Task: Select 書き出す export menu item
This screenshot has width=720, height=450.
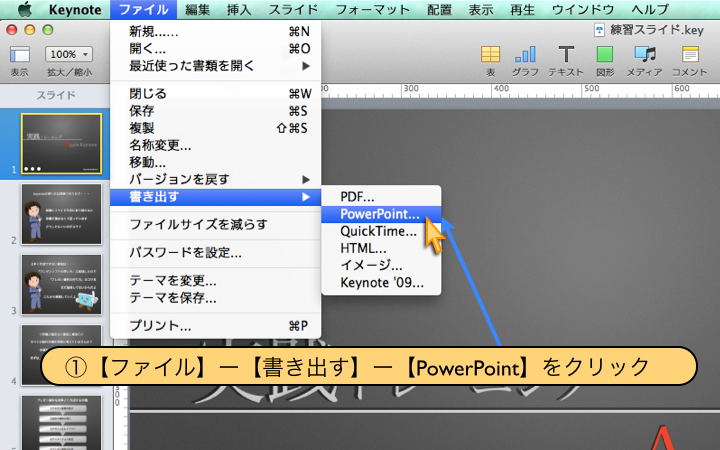Action: (x=215, y=197)
